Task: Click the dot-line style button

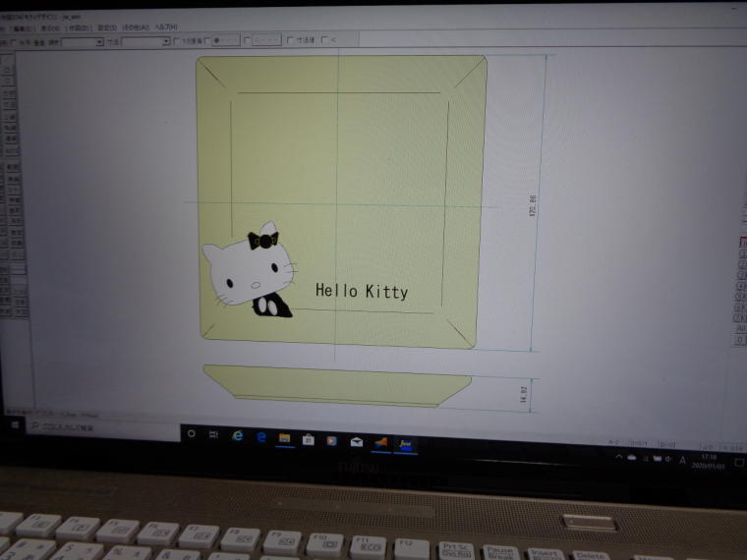Action: point(225,40)
